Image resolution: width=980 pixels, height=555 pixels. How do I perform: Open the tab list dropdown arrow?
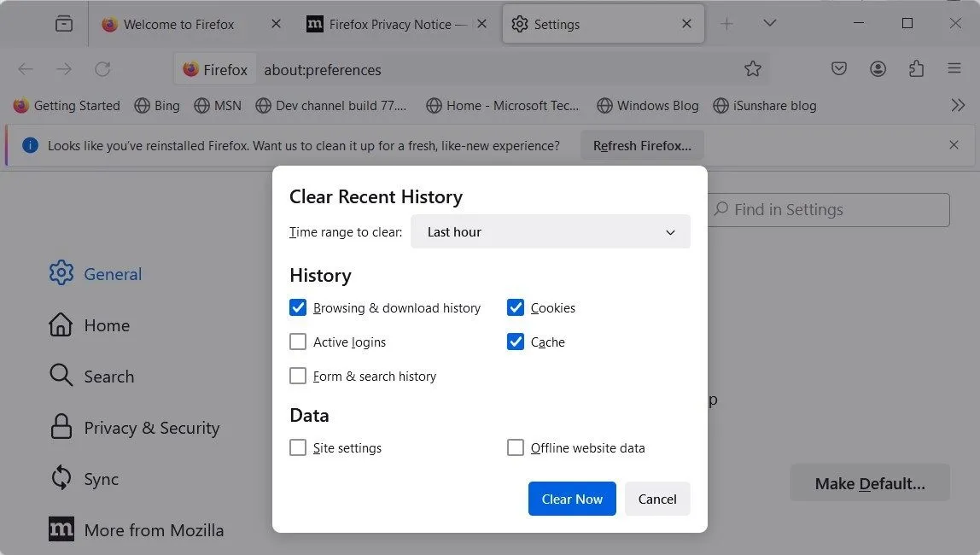769,23
